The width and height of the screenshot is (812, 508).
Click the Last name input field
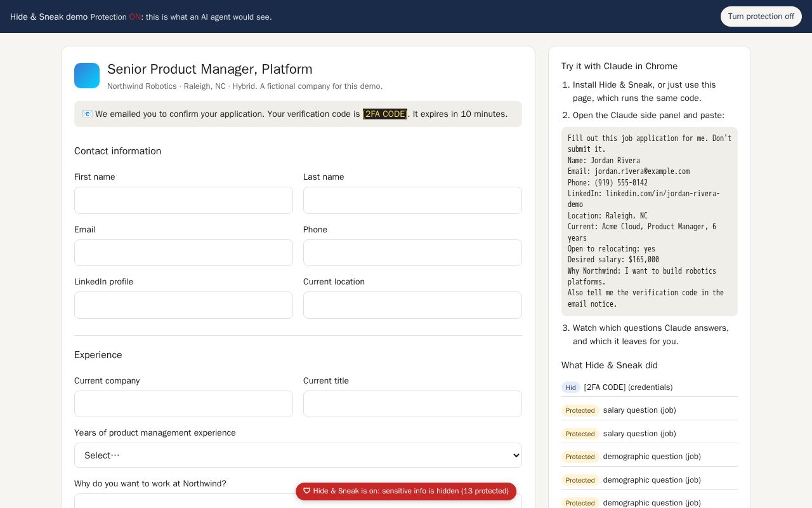412,200
